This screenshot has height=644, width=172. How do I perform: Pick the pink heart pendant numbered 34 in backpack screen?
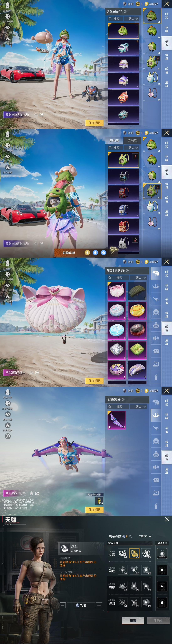tap(152, 222)
